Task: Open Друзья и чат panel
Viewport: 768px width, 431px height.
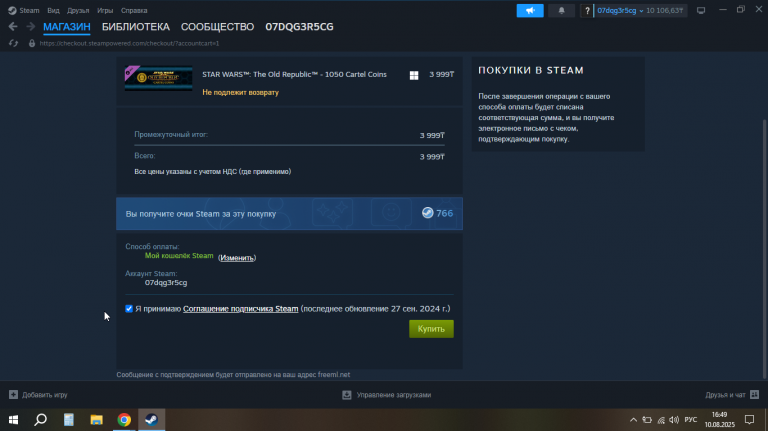Action: click(x=725, y=395)
